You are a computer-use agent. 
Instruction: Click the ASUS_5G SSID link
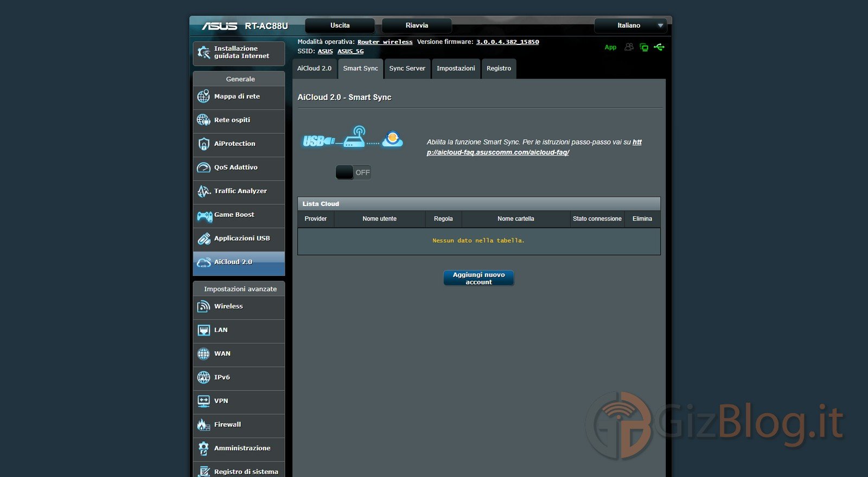click(350, 51)
